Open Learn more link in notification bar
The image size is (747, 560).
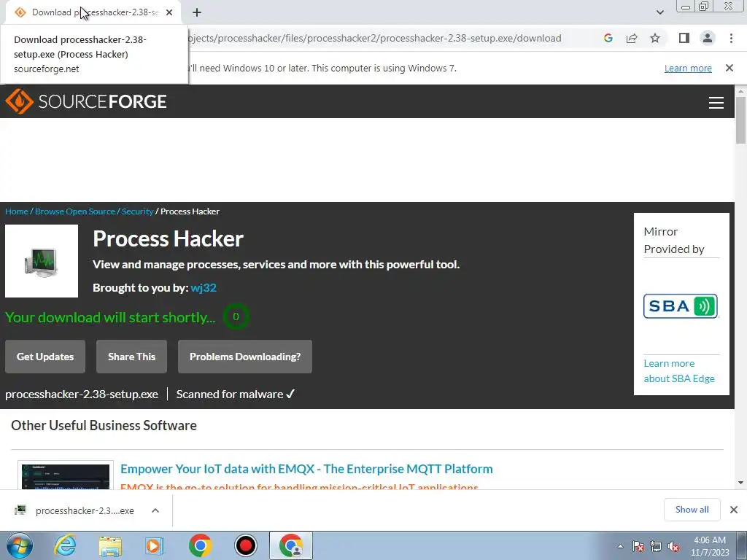(688, 68)
